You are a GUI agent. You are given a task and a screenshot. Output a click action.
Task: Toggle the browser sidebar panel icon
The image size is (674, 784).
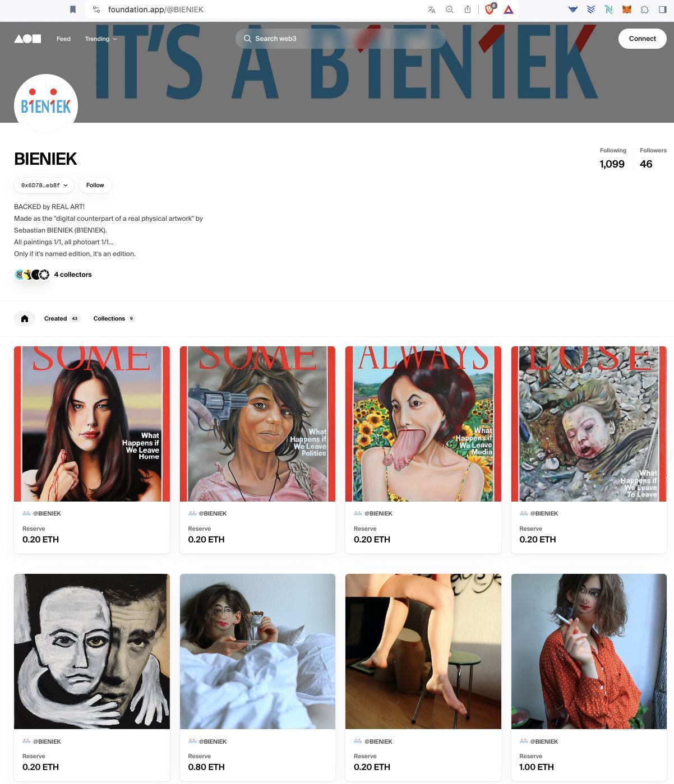[663, 10]
